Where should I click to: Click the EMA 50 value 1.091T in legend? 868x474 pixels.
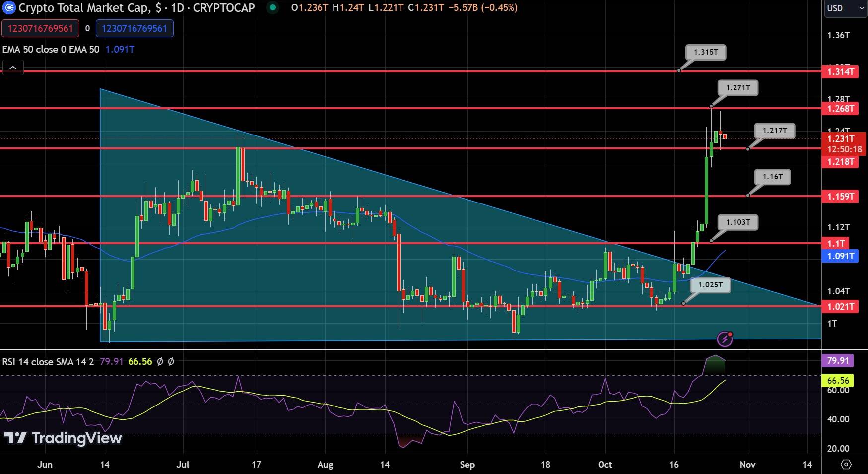pyautogui.click(x=120, y=49)
